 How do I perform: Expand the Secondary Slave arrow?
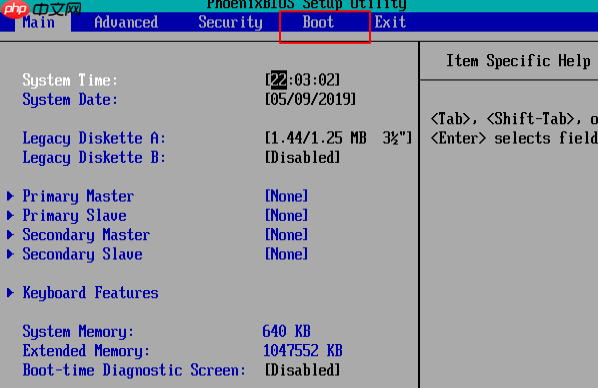coord(10,254)
